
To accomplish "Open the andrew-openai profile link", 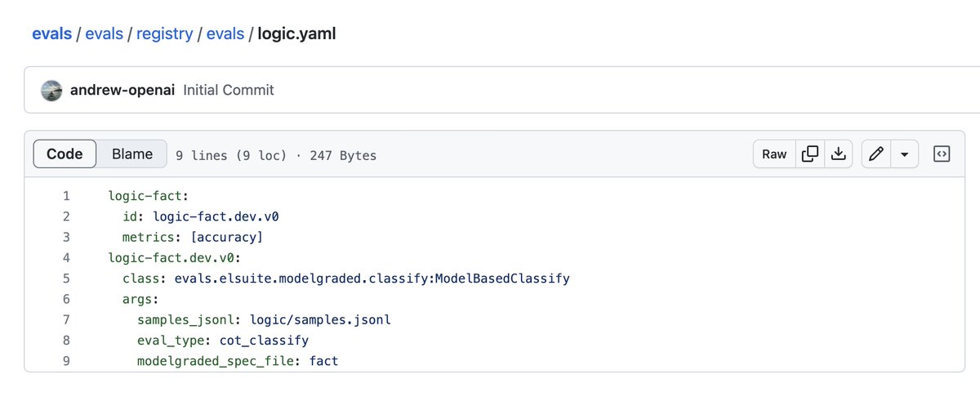I will click(122, 90).
